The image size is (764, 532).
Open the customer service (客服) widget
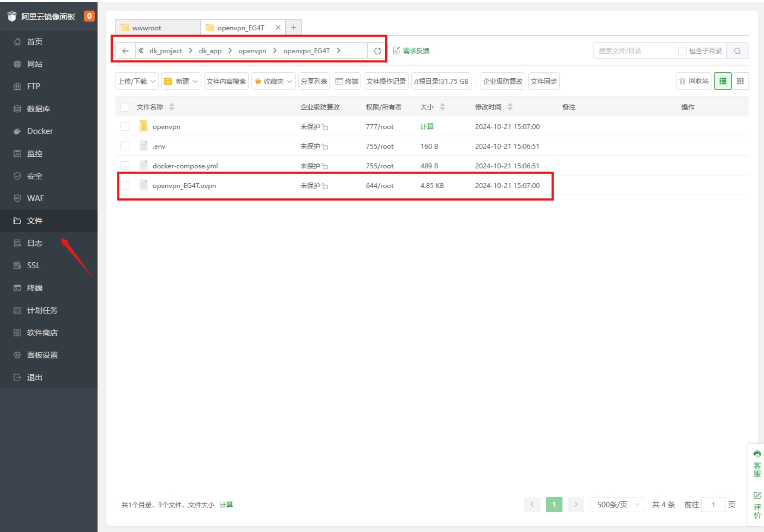coord(757,464)
